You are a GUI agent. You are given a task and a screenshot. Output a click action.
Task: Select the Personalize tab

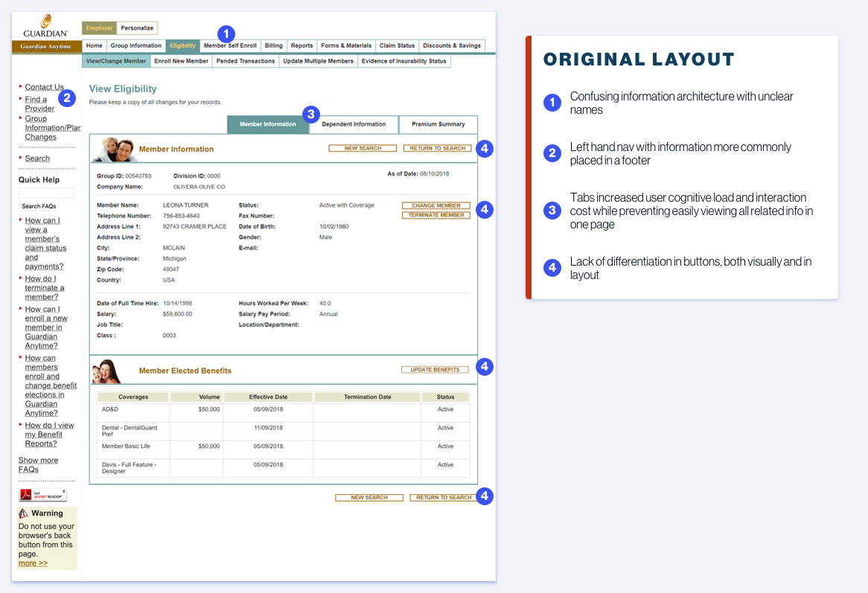click(137, 28)
